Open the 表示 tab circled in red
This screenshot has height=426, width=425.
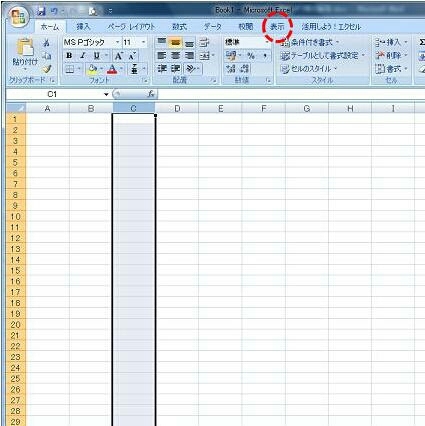coord(277,27)
